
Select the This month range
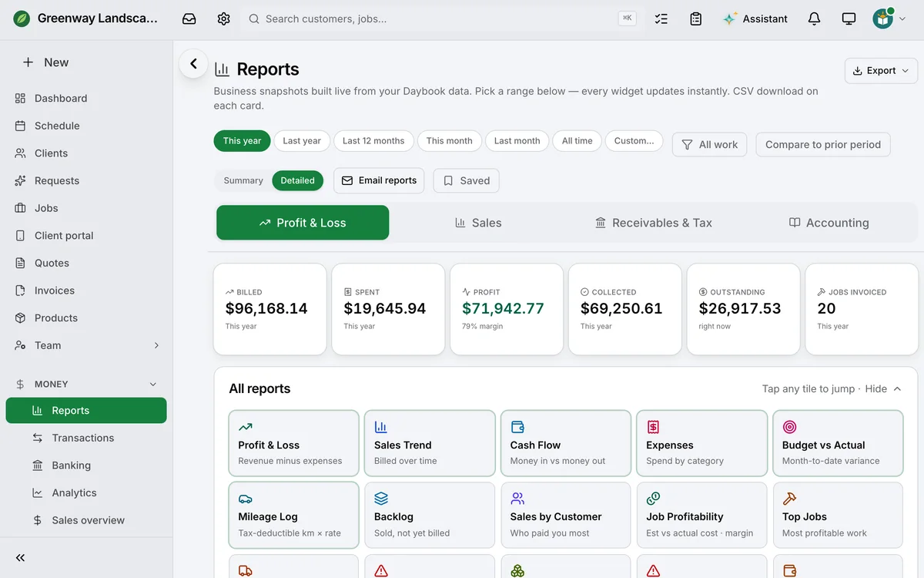pos(450,141)
